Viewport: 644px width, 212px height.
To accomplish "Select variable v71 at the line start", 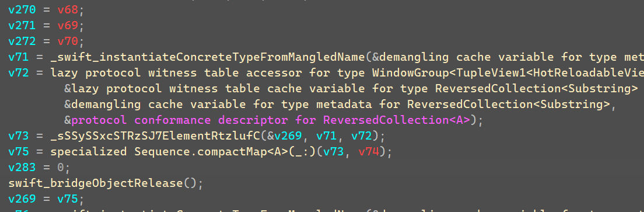I will click(19, 57).
